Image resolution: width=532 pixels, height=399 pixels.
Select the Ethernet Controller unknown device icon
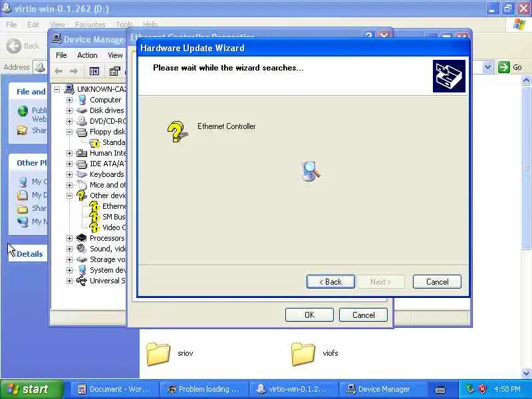(94, 206)
